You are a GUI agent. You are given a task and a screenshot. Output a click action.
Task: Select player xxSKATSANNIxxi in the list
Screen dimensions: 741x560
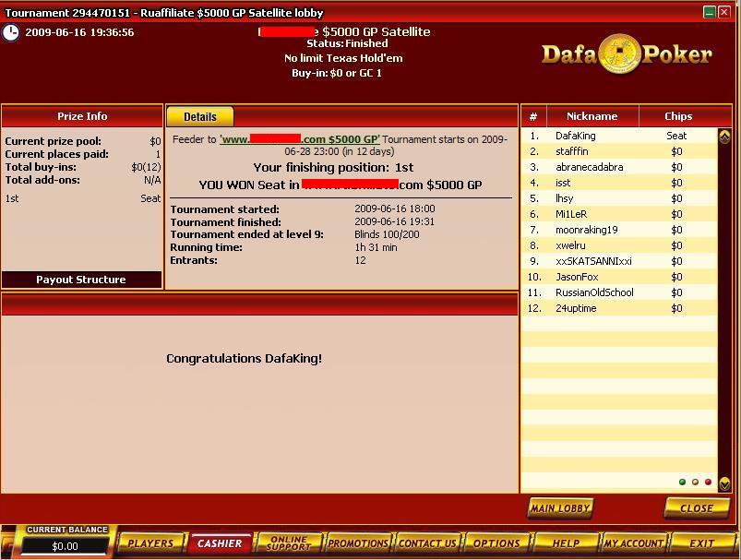619,261
